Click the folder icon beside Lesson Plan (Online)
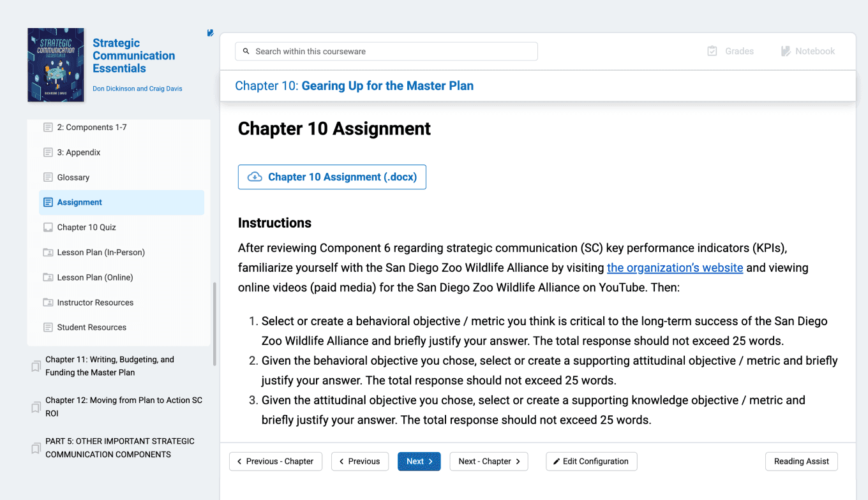The image size is (868, 500). (x=48, y=277)
